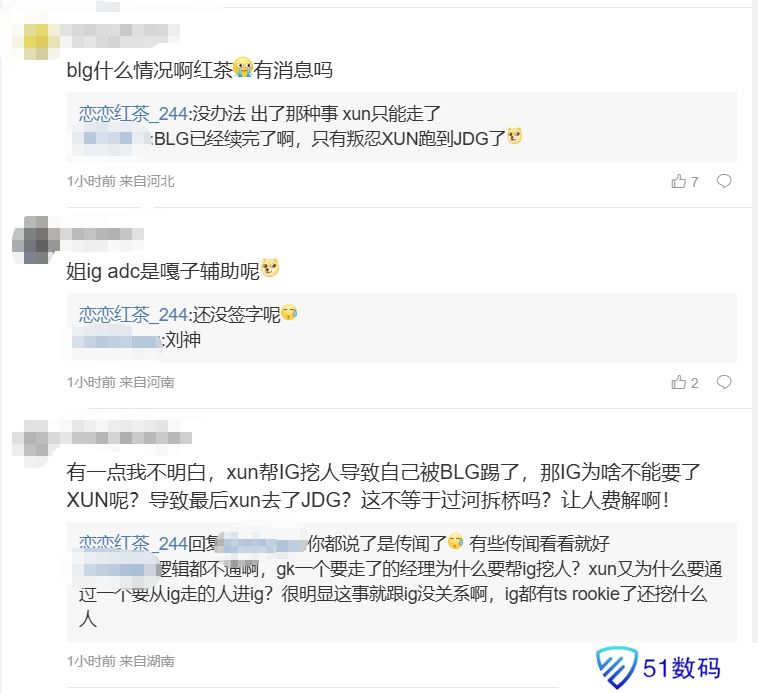The height and width of the screenshot is (693, 758).
Task: Open the second commenter's gray avatar
Action: coord(36,240)
